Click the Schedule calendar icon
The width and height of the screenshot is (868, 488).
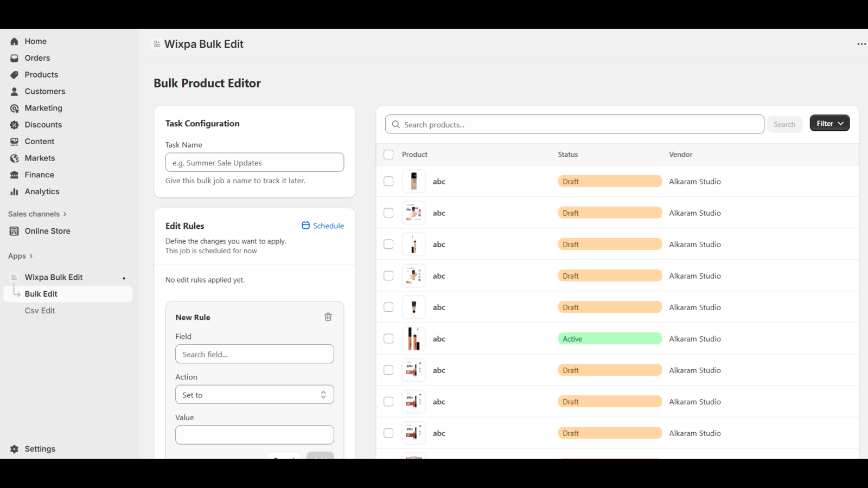[305, 225]
